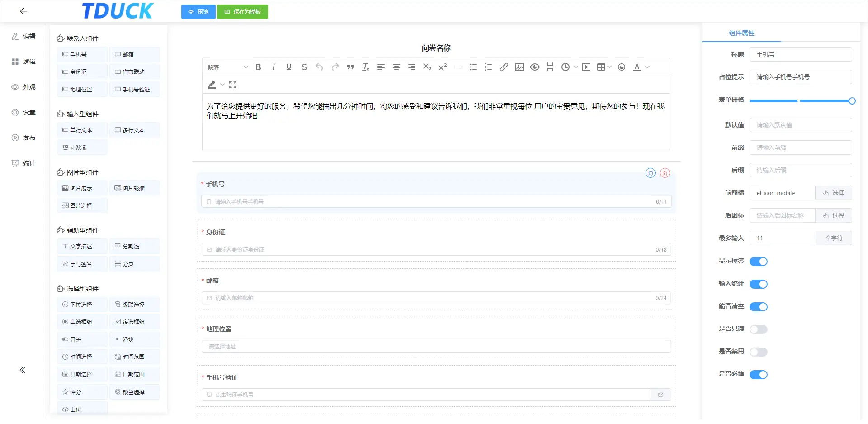Add the 单行文本 component from the palette
Viewport: 868px width, 424px height.
[x=82, y=130]
